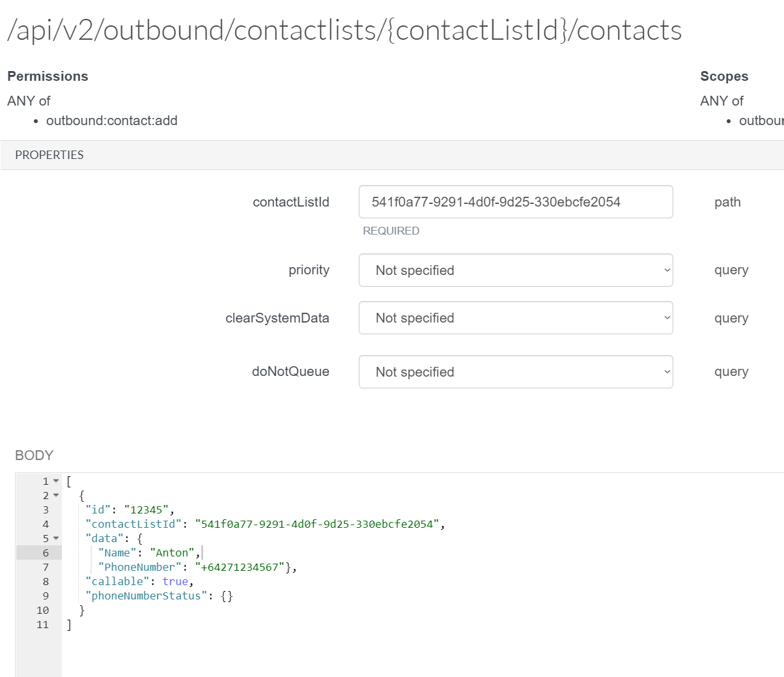Open the clearSystemData dropdown
The width and height of the screenshot is (784, 677).
pos(515,318)
